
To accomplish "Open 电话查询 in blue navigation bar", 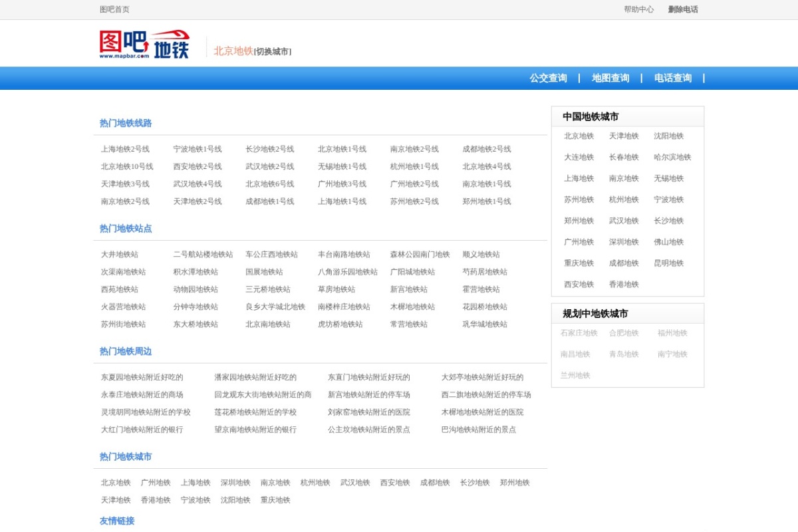I will (673, 78).
